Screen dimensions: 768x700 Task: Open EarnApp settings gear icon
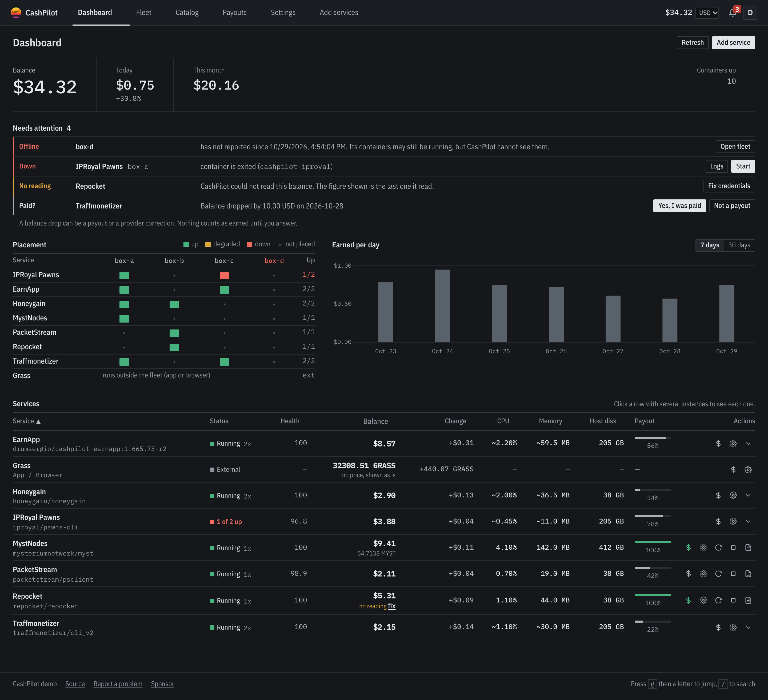tap(733, 443)
